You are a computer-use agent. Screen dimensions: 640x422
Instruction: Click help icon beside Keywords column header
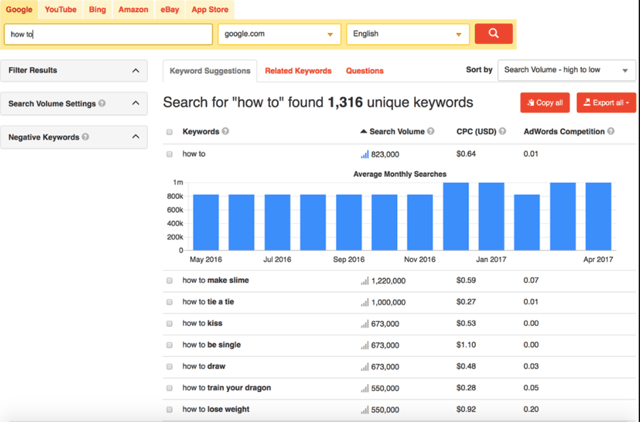tap(225, 131)
